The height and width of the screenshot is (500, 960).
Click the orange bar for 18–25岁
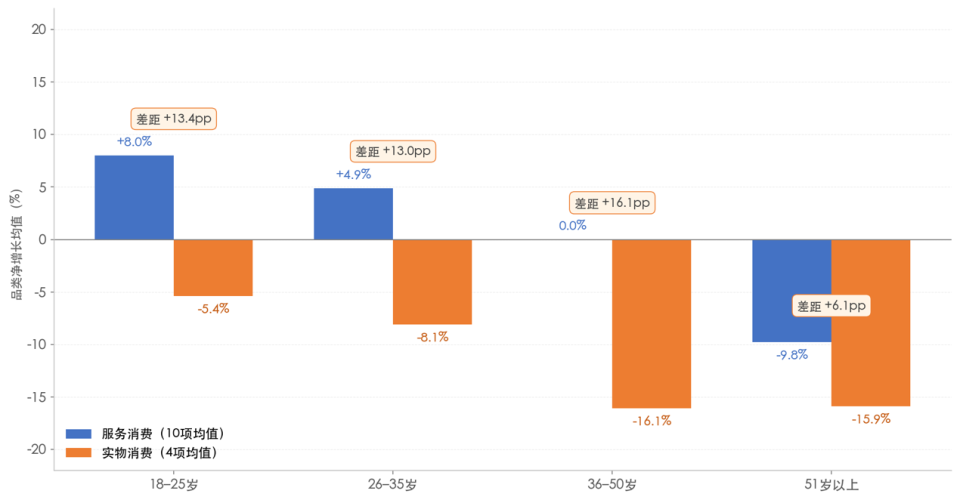click(213, 268)
